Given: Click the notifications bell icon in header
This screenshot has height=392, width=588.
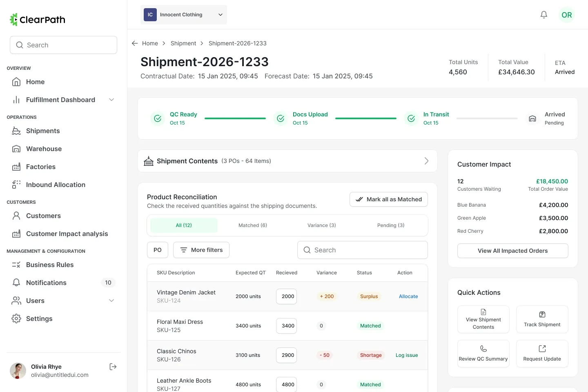Looking at the screenshot, I should (544, 15).
